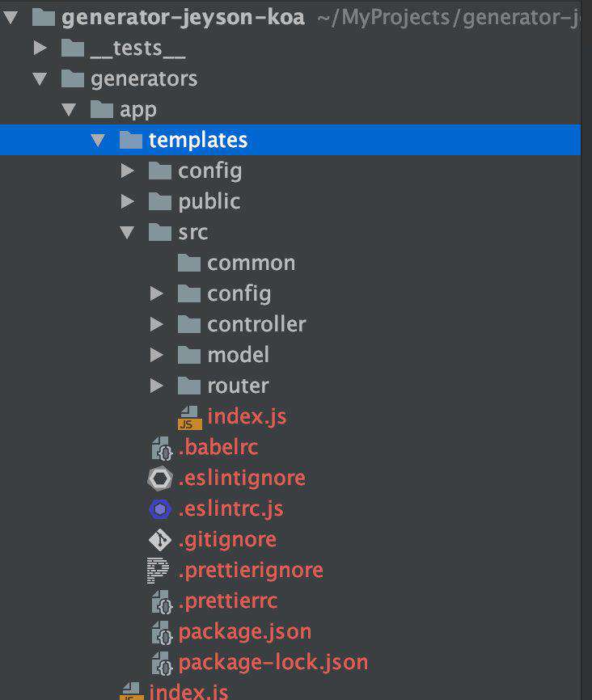Click the JS file icon beside src index.js
The height and width of the screenshot is (700, 592).
click(x=190, y=417)
